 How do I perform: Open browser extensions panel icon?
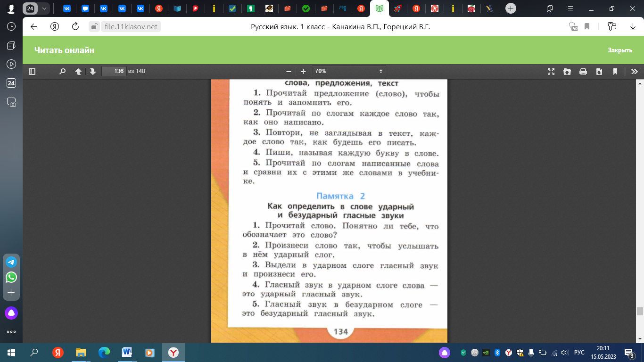(612, 27)
